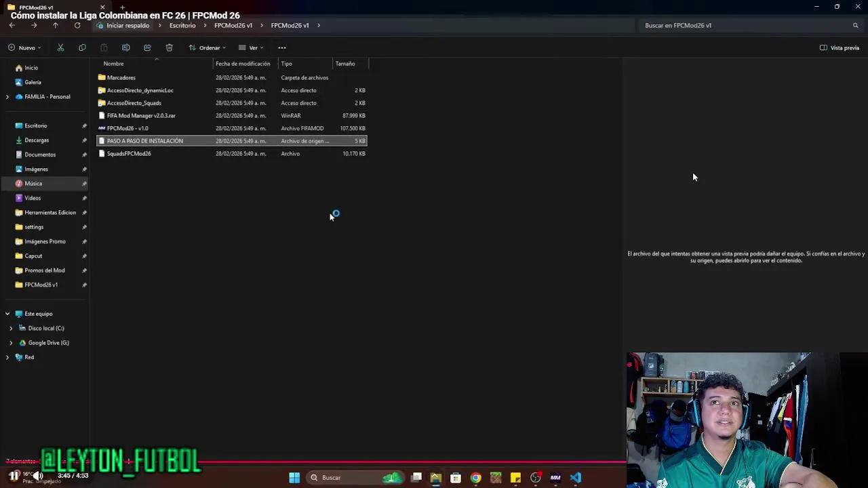
Task: Expand FAMILIA - Personal tree node
Action: 7,97
